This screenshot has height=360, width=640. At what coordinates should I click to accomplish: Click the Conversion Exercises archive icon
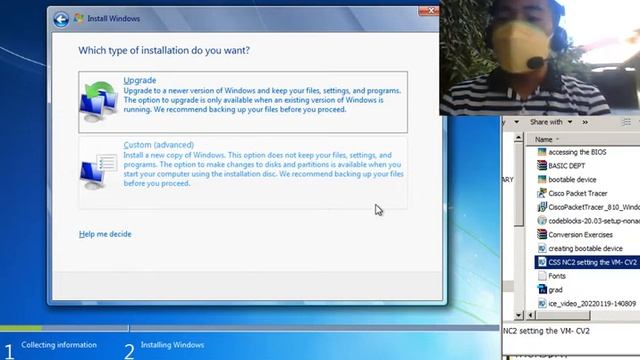coord(542,234)
